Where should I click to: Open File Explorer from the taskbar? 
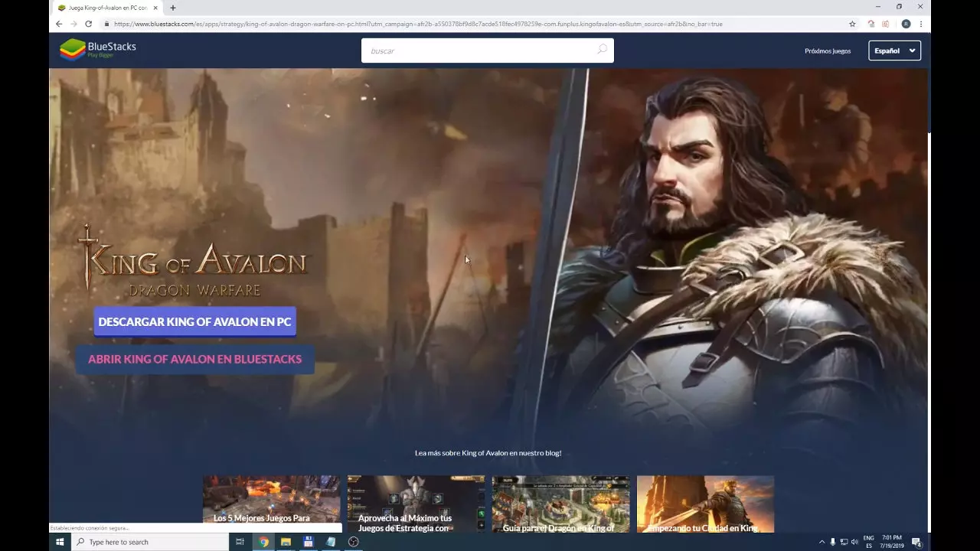(286, 542)
